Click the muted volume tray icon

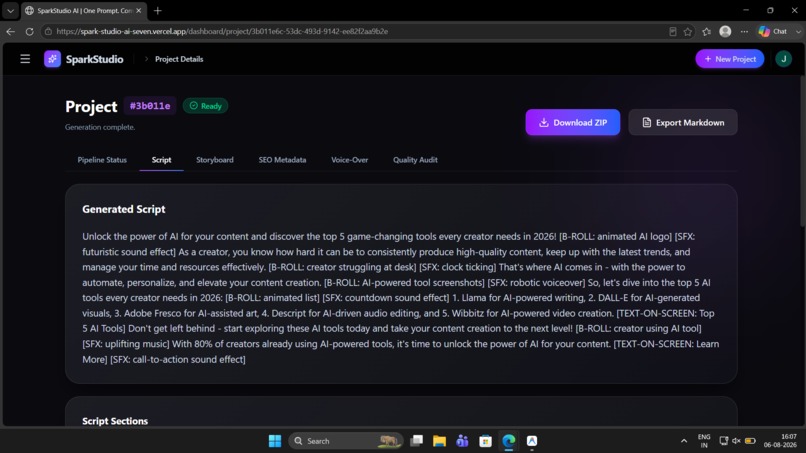736,441
